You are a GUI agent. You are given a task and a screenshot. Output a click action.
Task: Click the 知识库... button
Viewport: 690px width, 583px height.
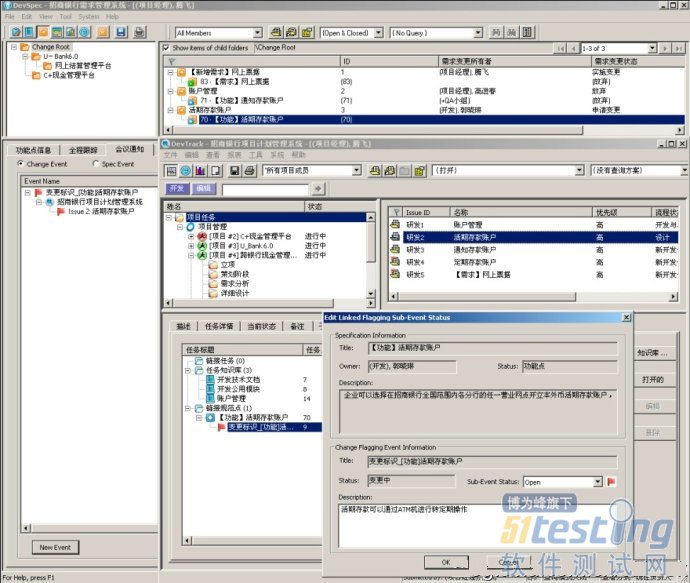(653, 353)
